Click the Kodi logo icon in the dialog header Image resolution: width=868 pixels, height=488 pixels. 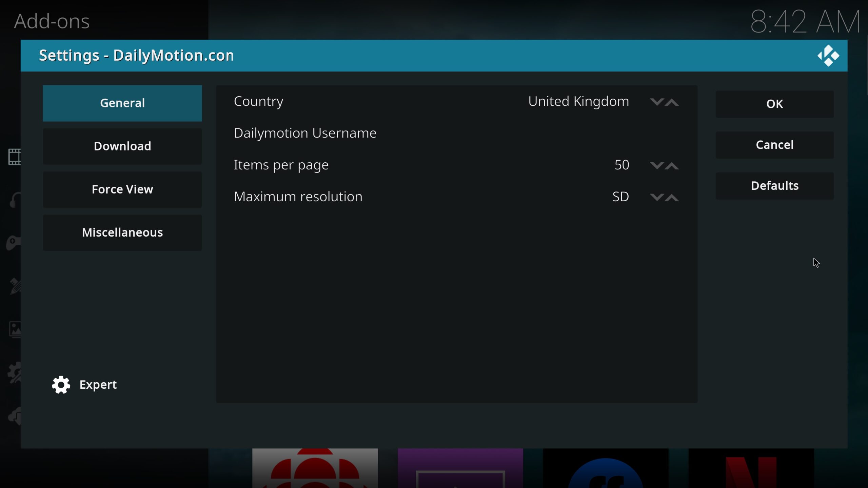point(828,56)
